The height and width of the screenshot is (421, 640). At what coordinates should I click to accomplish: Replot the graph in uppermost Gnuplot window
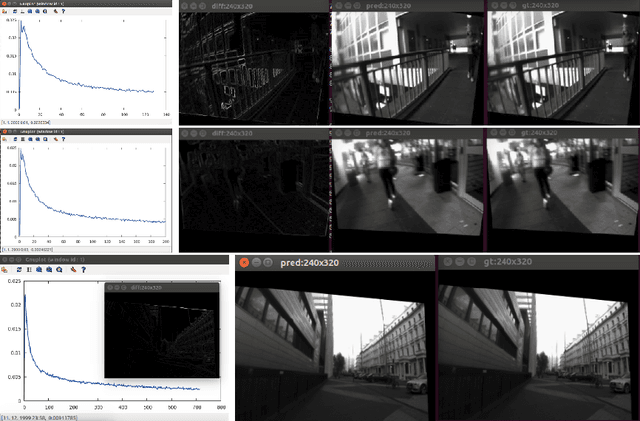coord(15,11)
